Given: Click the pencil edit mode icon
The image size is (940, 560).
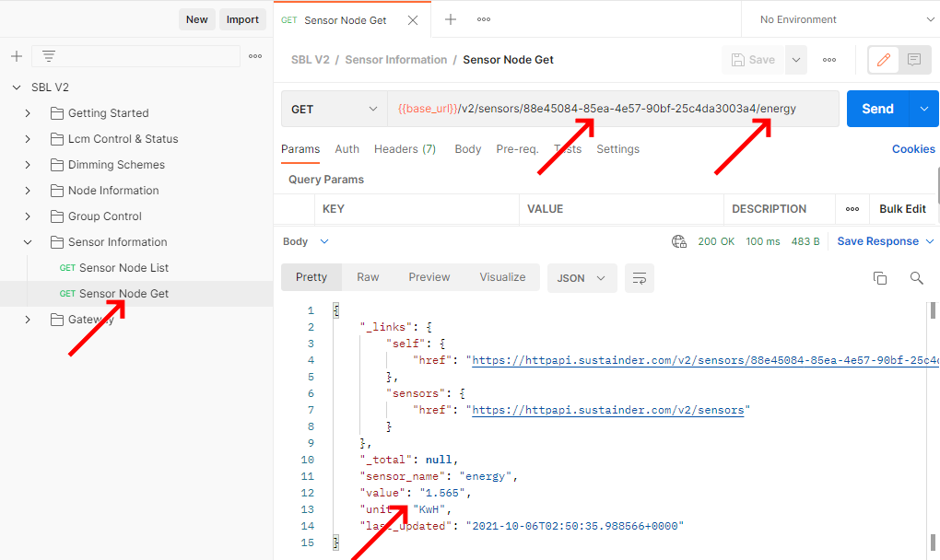Looking at the screenshot, I should tap(884, 60).
